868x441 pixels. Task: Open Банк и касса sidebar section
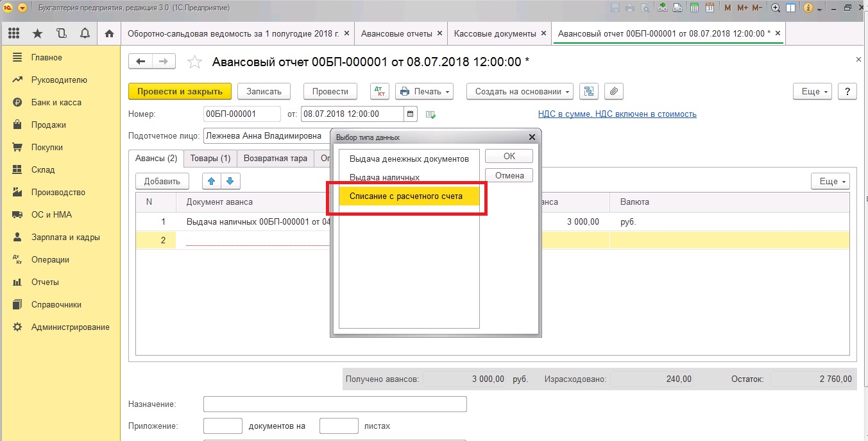56,103
